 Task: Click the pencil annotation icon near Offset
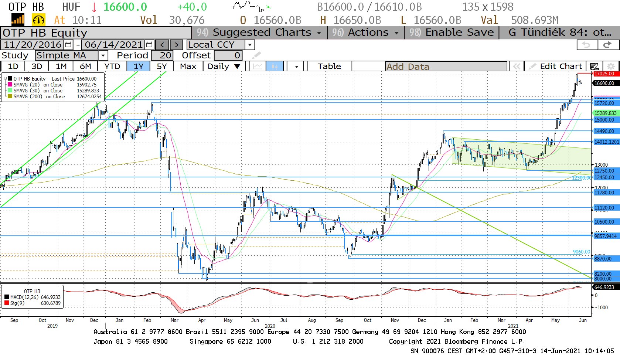point(256,55)
